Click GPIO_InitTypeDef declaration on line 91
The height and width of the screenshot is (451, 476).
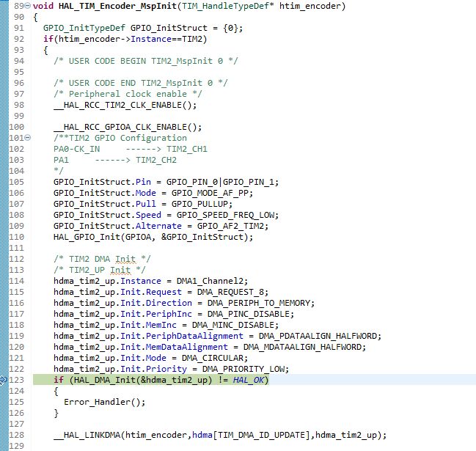click(84, 28)
